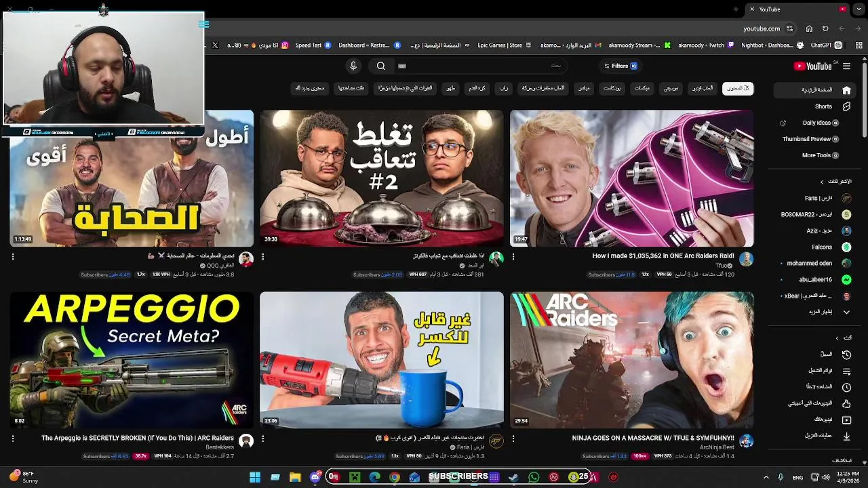Switch to the YouTube browser tab

[797, 9]
